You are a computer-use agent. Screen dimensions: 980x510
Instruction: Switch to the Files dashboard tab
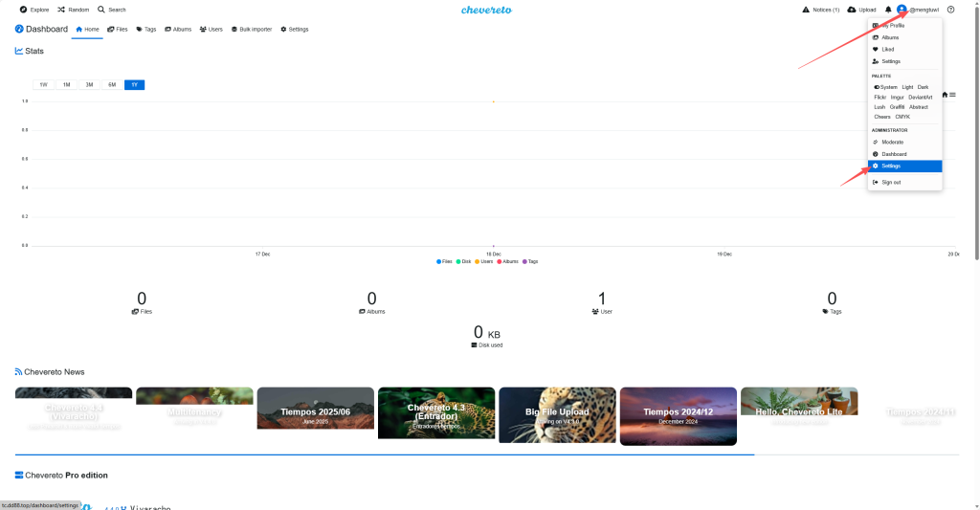click(118, 30)
